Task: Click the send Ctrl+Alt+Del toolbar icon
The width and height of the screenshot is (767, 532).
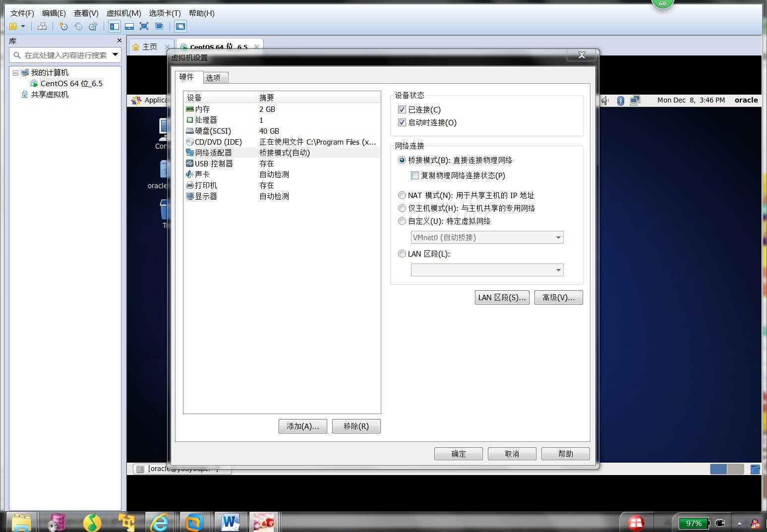Action: pos(43,26)
